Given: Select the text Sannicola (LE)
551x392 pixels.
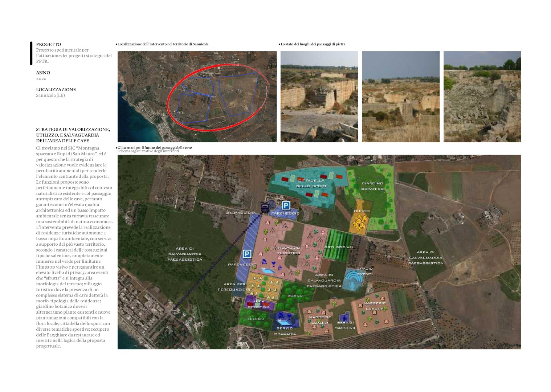Looking at the screenshot, I should [50, 95].
